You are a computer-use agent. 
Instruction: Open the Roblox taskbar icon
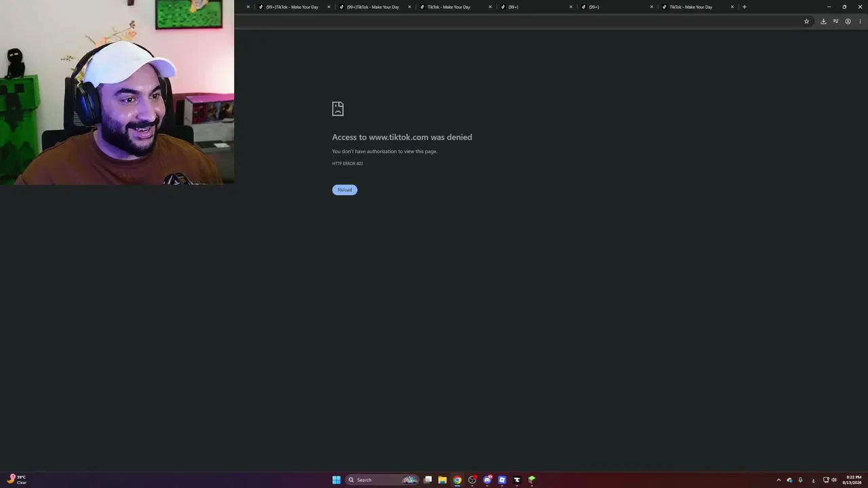(x=502, y=480)
